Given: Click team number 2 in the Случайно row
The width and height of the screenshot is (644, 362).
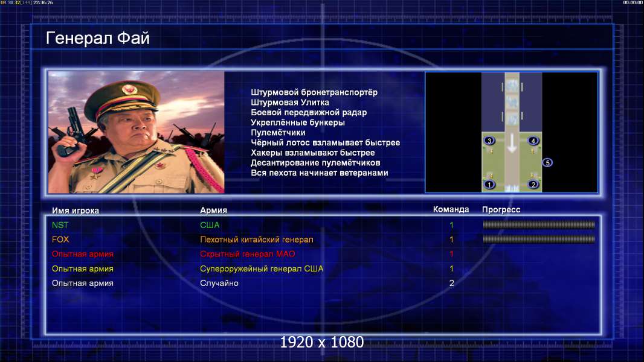Looking at the screenshot, I should pos(451,283).
